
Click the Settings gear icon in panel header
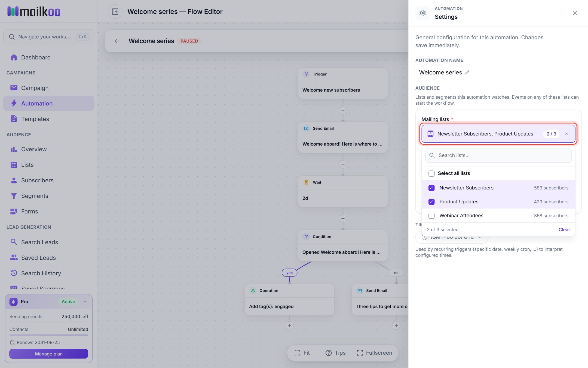422,13
